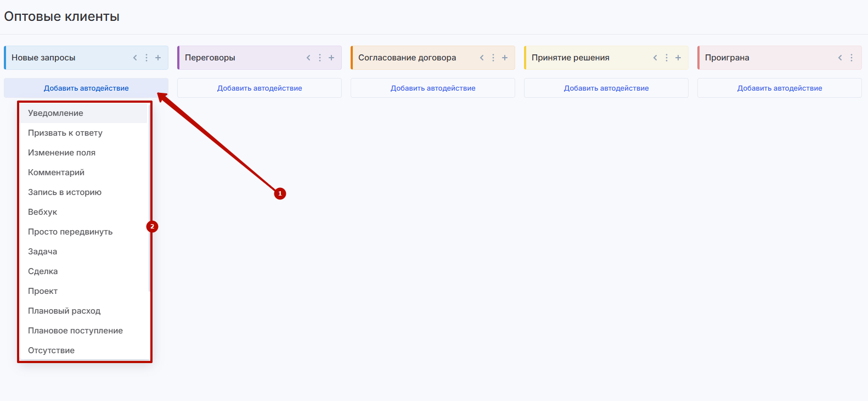Click plus icon in Согласование договора column
Screen dimensions: 868x401
[505, 58]
